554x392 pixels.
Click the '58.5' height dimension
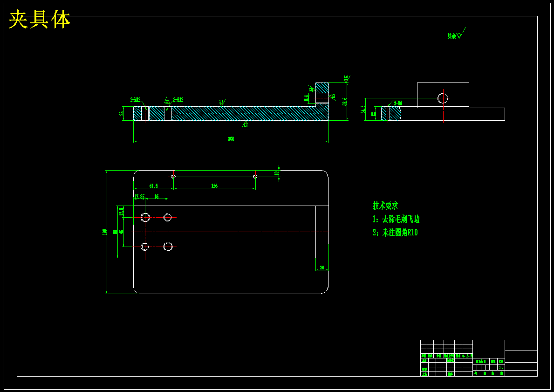345,102
